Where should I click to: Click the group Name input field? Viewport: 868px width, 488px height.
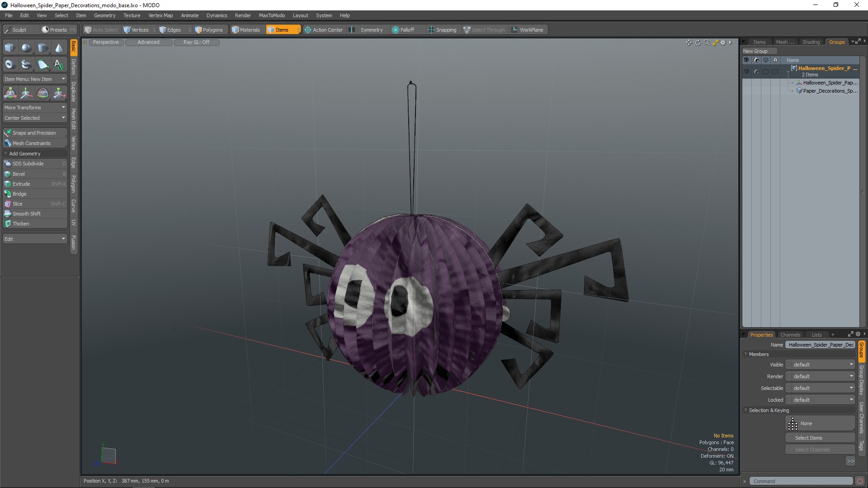click(821, 345)
